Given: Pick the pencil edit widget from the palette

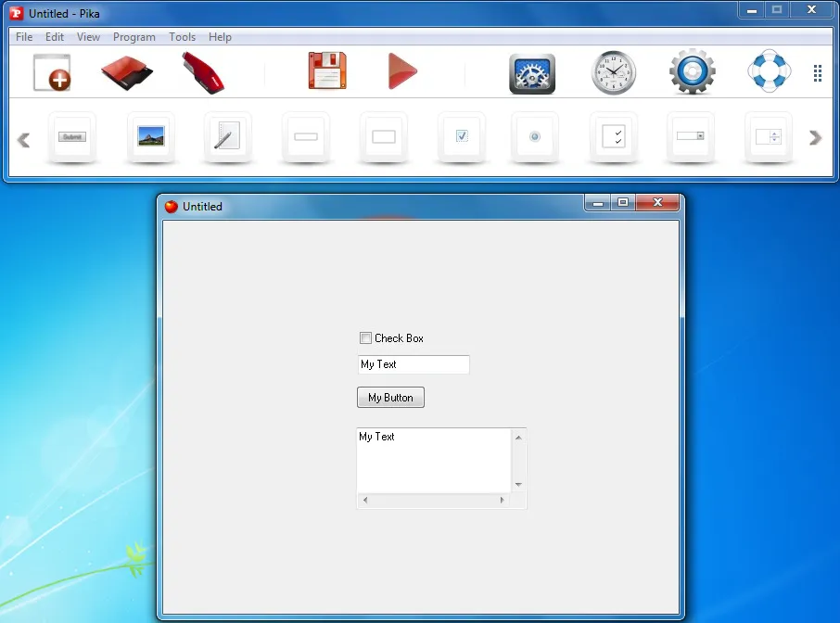Looking at the screenshot, I should 227,136.
